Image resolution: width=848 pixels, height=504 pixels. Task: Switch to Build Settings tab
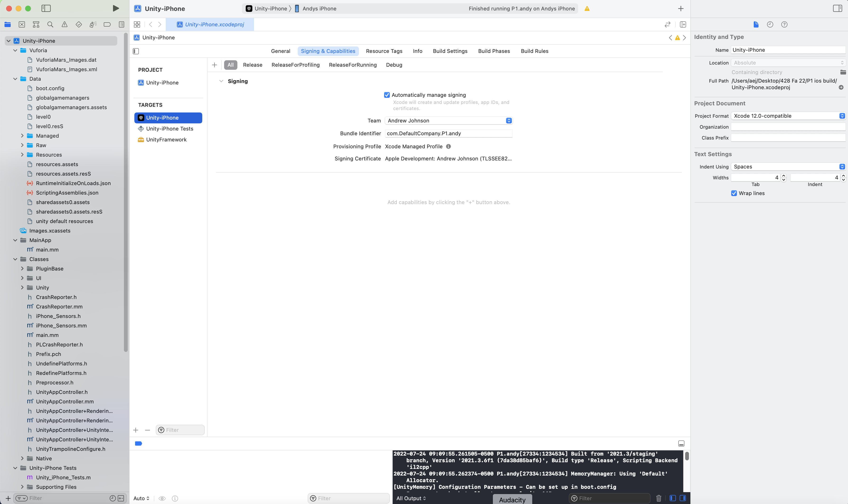tap(450, 51)
